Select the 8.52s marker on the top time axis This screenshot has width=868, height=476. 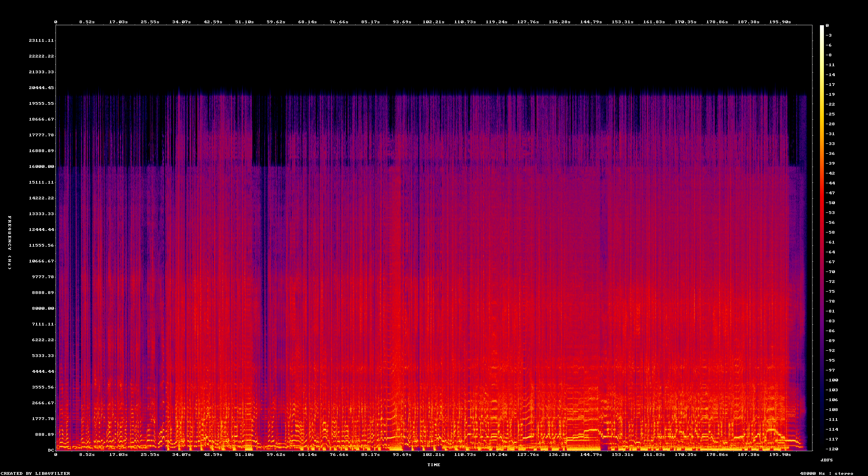(87, 22)
